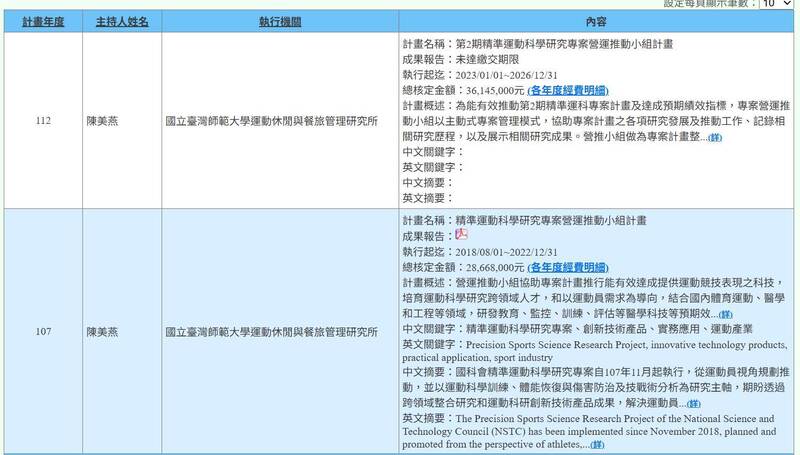Screen dimensions: 800x455
Task: Expand the 英文摘要 details link in row 107
Action: click(x=597, y=445)
